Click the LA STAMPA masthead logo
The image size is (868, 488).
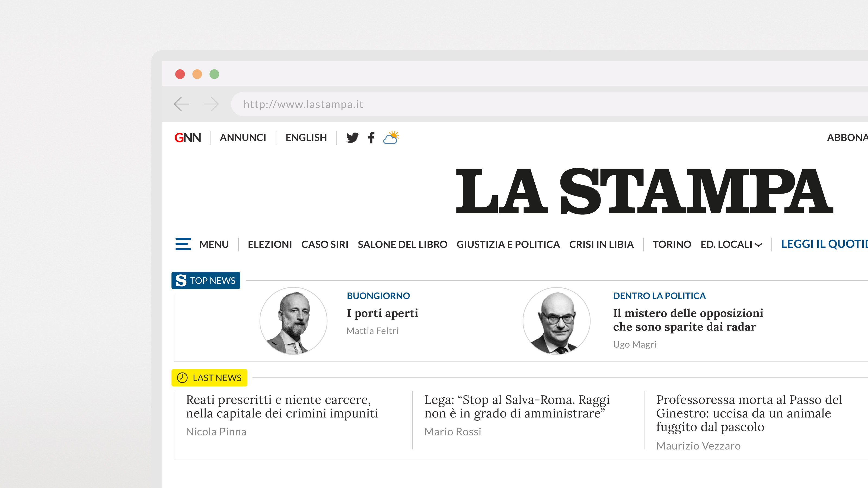644,191
